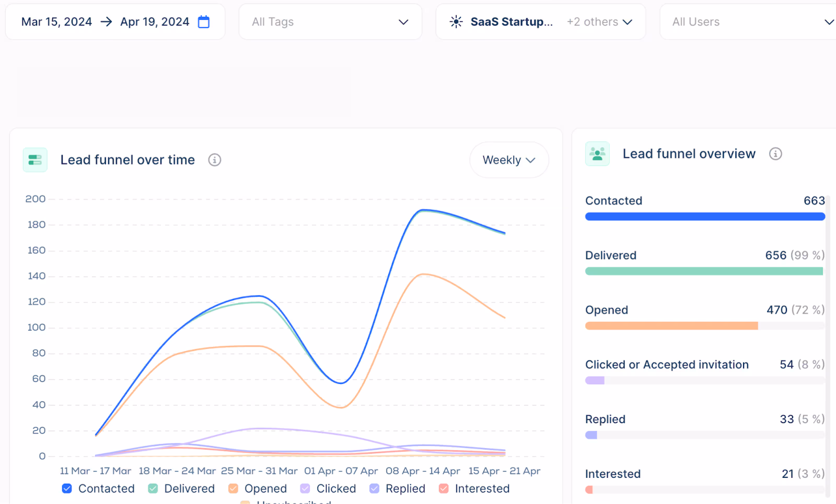Uncheck the Contacted legend checkbox
This screenshot has width=836, height=504.
tap(67, 488)
